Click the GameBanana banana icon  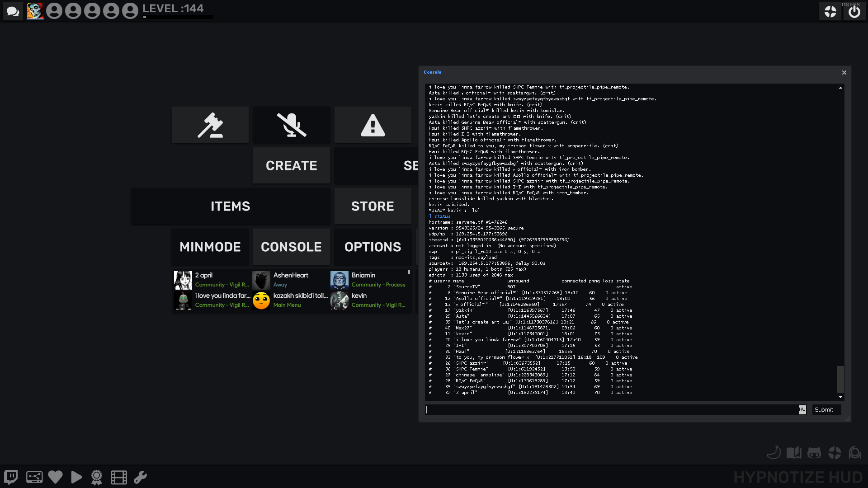pyautogui.click(x=774, y=453)
